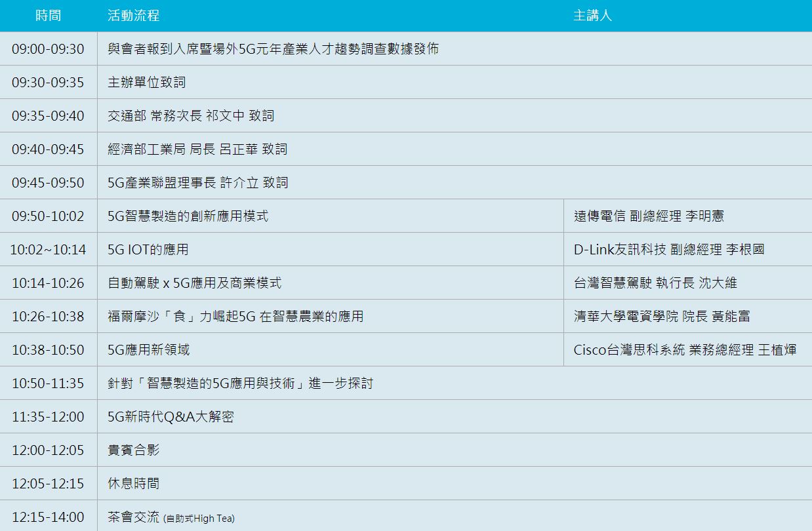
Task: Click 經濟部工業局 局長 呂正華 致詞 text
Action: (x=197, y=149)
